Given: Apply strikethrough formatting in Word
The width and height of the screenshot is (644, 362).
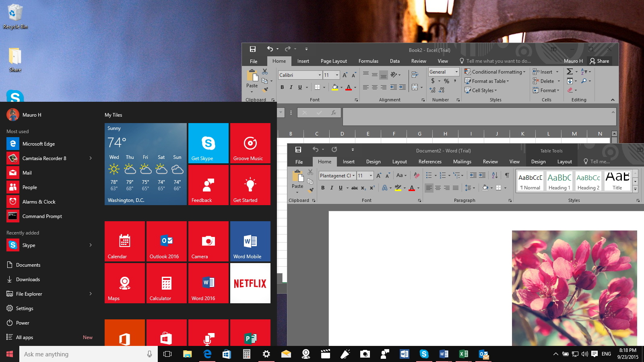Looking at the screenshot, I should [355, 188].
